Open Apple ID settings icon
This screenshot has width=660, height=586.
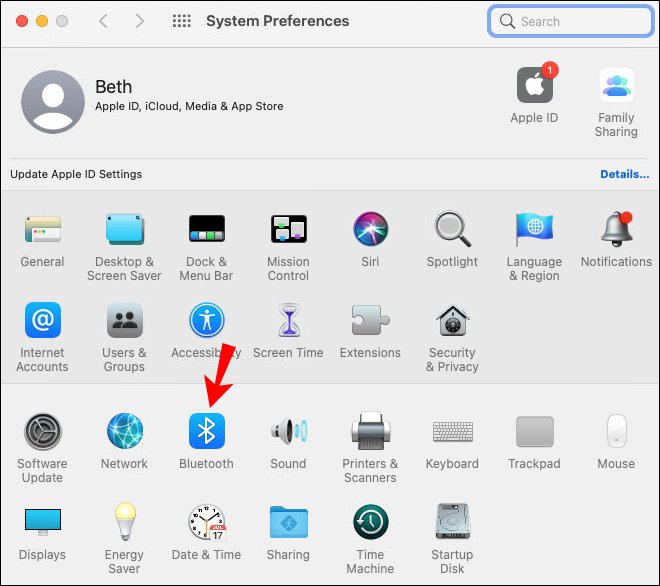click(x=535, y=84)
